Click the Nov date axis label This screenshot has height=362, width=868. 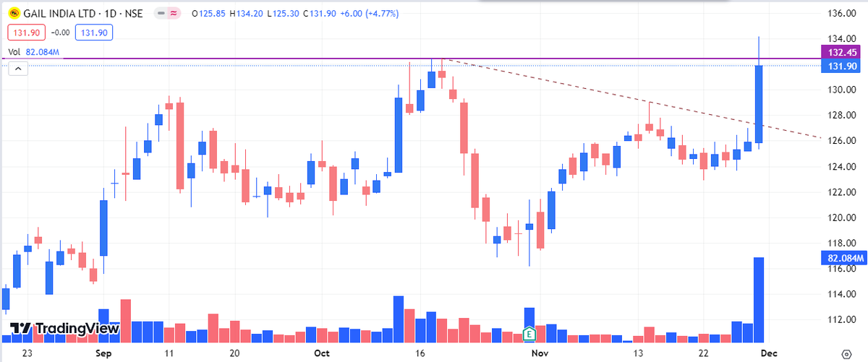[x=539, y=353]
